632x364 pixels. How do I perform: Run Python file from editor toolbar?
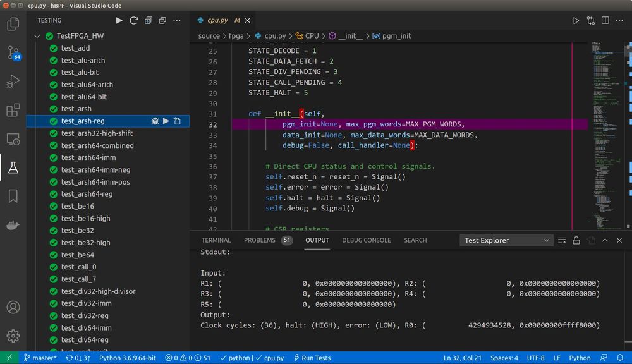pyautogui.click(x=576, y=21)
